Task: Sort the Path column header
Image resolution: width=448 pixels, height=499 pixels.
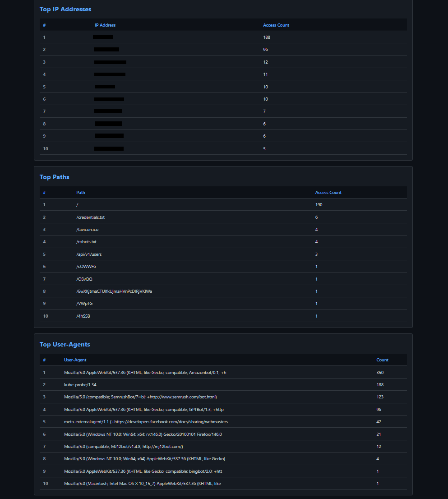Action: (80, 192)
